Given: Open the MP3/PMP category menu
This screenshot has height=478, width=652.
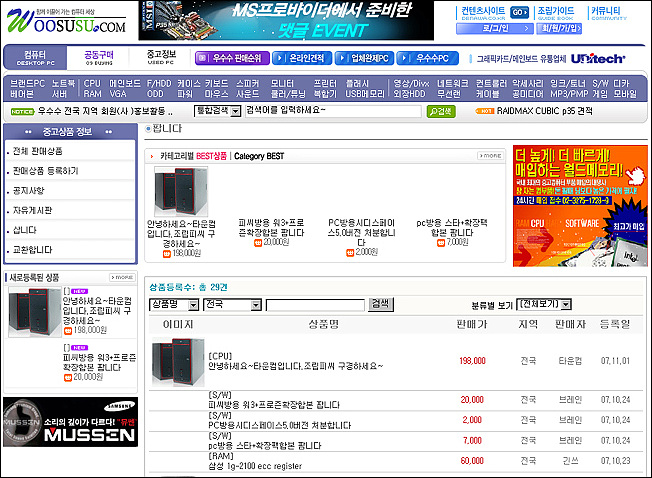Looking at the screenshot, I should [x=569, y=94].
